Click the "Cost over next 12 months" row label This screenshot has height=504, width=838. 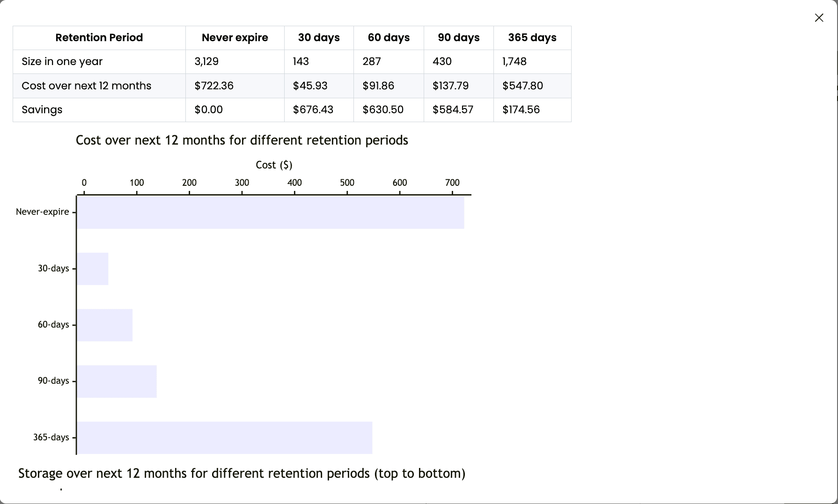pos(86,86)
